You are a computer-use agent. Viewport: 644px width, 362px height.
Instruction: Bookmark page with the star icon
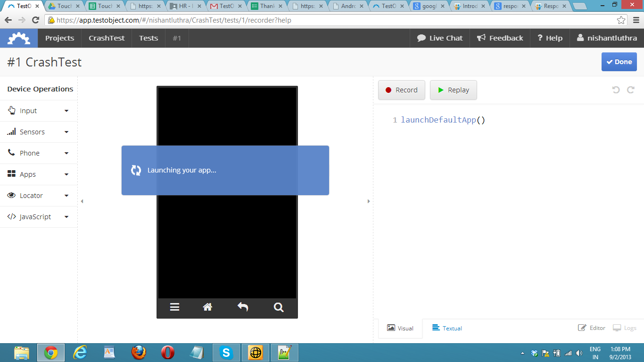click(x=621, y=20)
